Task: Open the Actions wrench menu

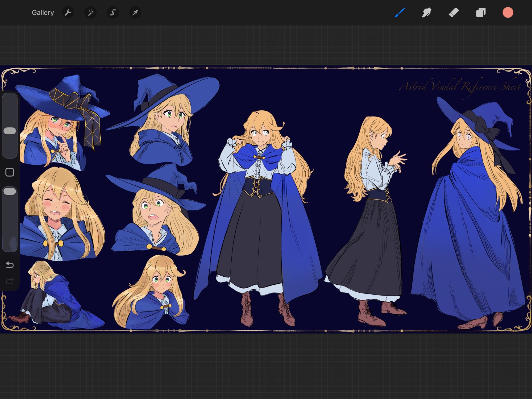Action: [68, 13]
